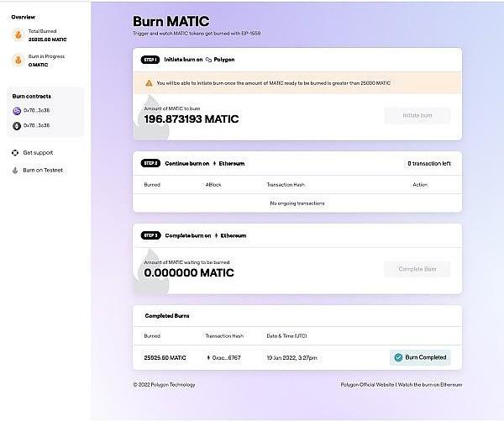Click the purple Polygon contract icon

point(17,111)
